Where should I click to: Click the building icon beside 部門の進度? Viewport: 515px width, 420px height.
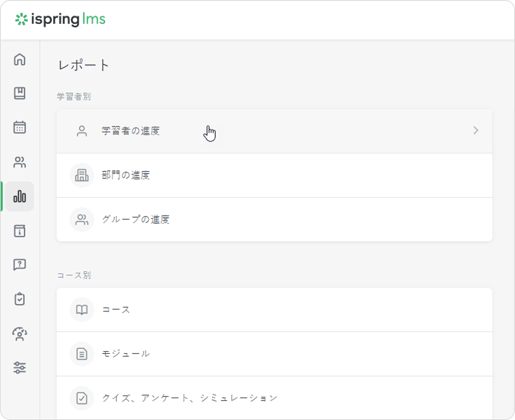tap(82, 175)
